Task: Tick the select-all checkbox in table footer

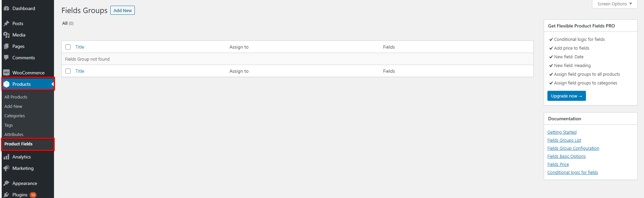Action: [x=68, y=71]
